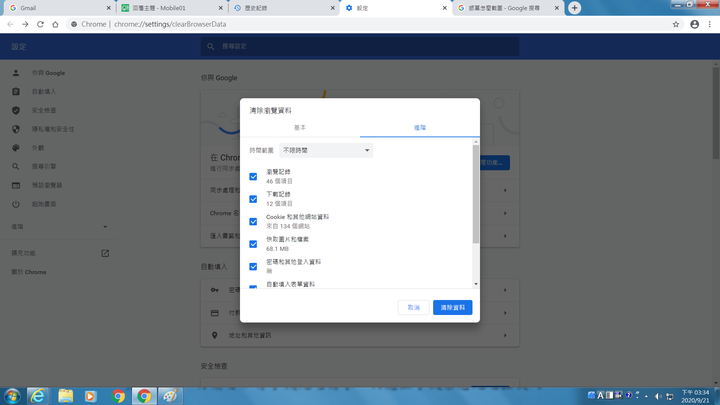Click the 68.1 MB cache size text
The image size is (720, 405).
pyautogui.click(x=277, y=249)
